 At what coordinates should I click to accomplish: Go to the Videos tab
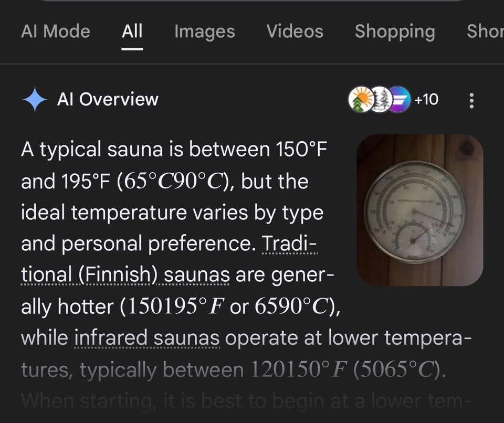(x=295, y=31)
